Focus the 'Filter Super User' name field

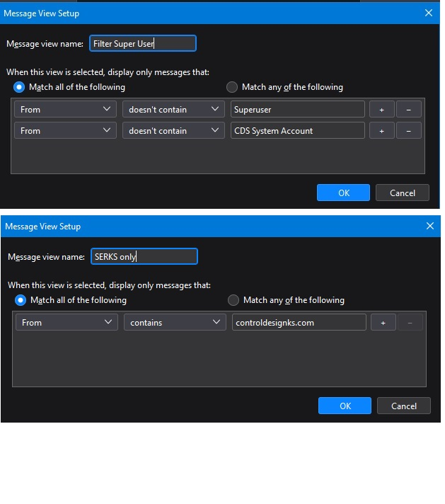pos(143,43)
